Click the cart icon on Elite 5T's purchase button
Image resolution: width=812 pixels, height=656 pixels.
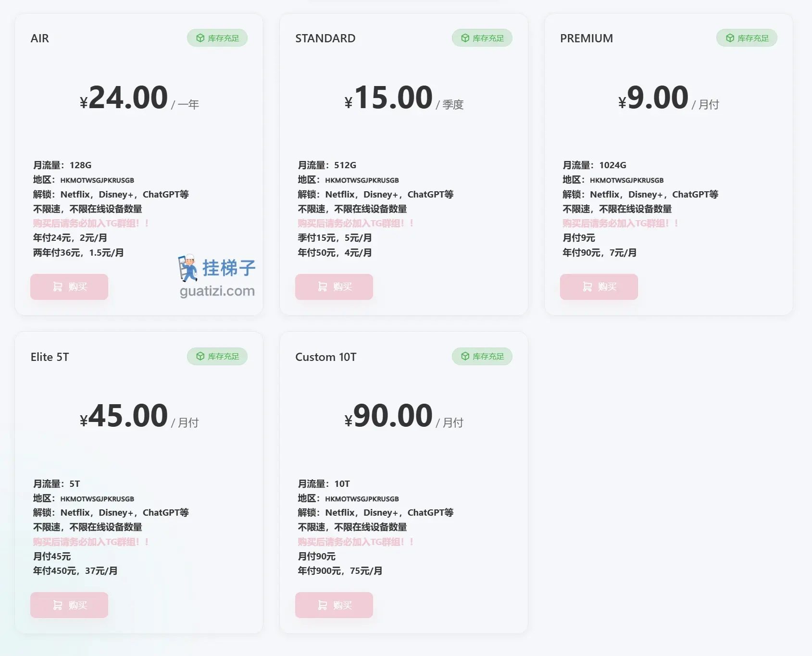click(x=56, y=605)
